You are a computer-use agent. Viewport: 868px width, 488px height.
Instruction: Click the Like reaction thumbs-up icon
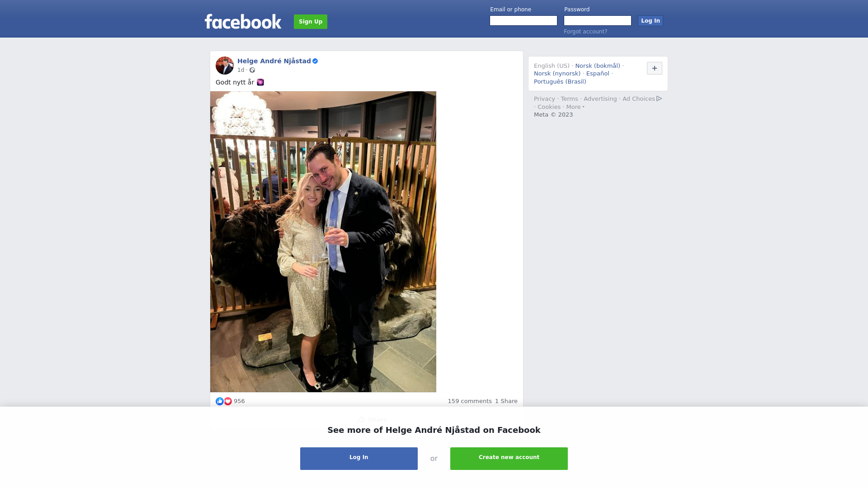click(220, 401)
